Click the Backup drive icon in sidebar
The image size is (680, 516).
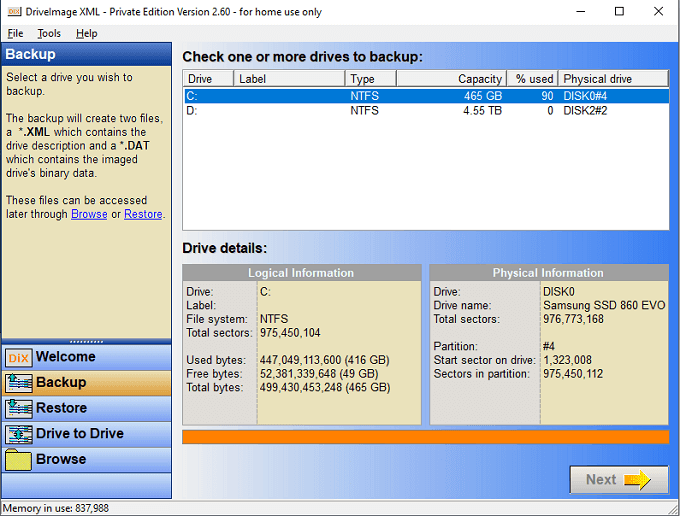[x=19, y=383]
